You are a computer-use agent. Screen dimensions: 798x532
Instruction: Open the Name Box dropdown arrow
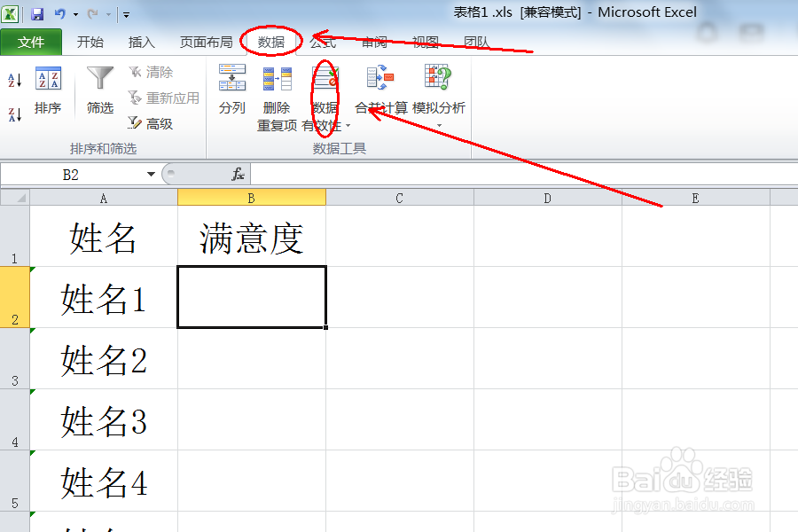pos(151,174)
